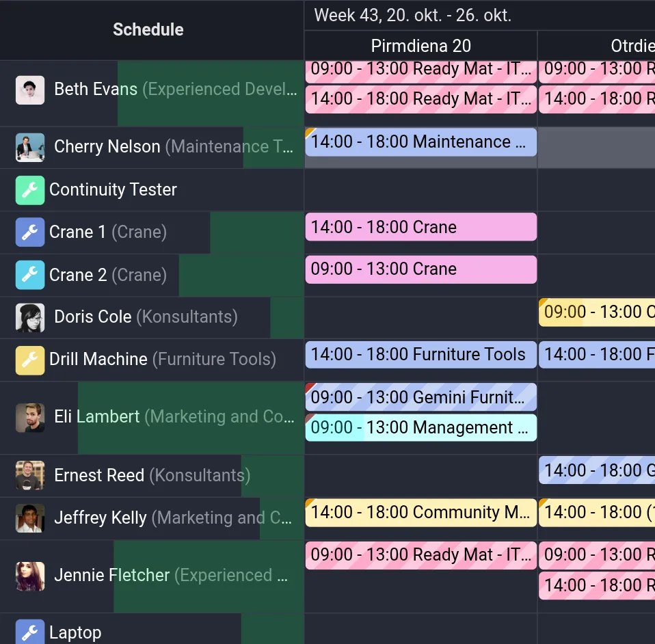Click the Ernest Reed resource row name
The image size is (655, 644).
99,476
